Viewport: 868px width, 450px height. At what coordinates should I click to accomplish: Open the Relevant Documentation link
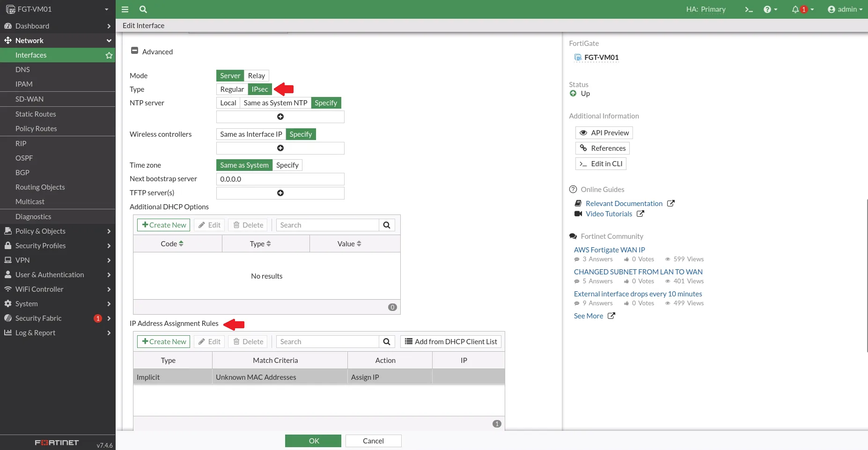pyautogui.click(x=624, y=204)
